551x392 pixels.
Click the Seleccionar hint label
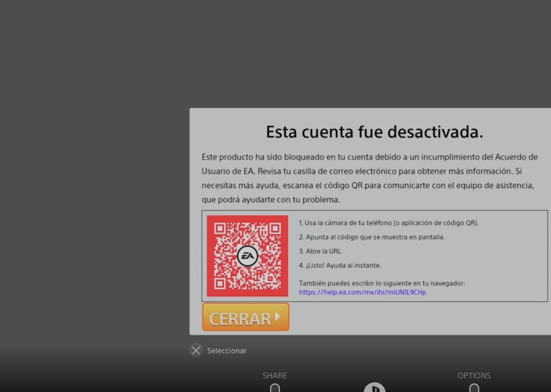(227, 351)
